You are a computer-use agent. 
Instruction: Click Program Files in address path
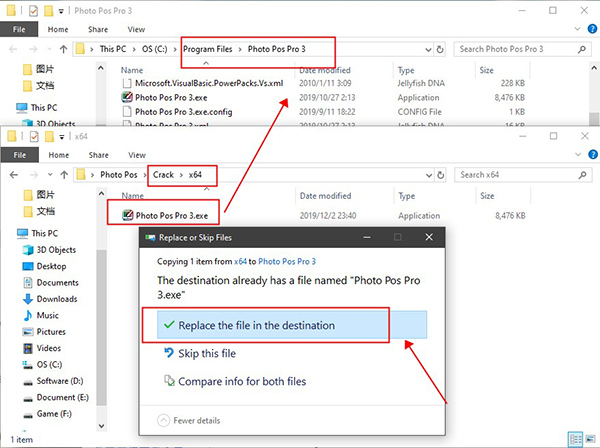point(207,49)
